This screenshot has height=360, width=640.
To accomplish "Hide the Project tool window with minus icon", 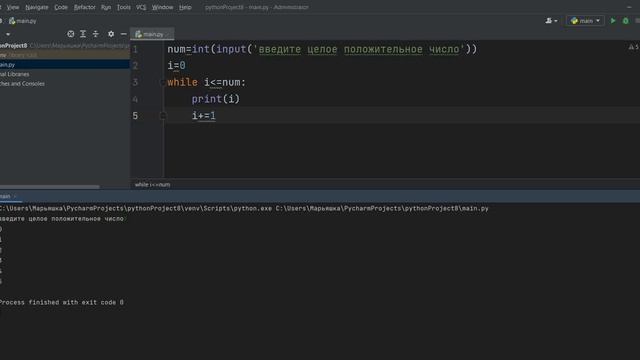I will (124, 34).
